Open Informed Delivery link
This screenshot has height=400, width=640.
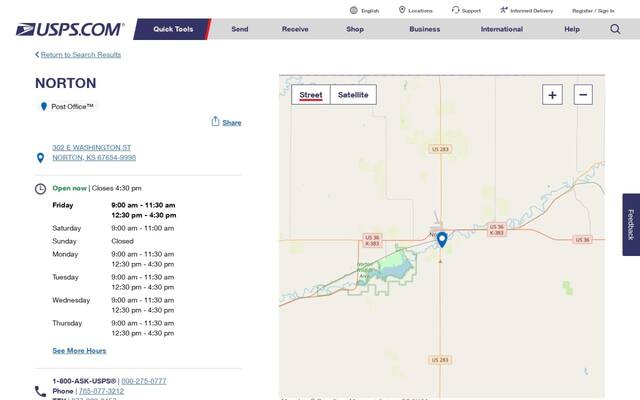pyautogui.click(x=531, y=11)
